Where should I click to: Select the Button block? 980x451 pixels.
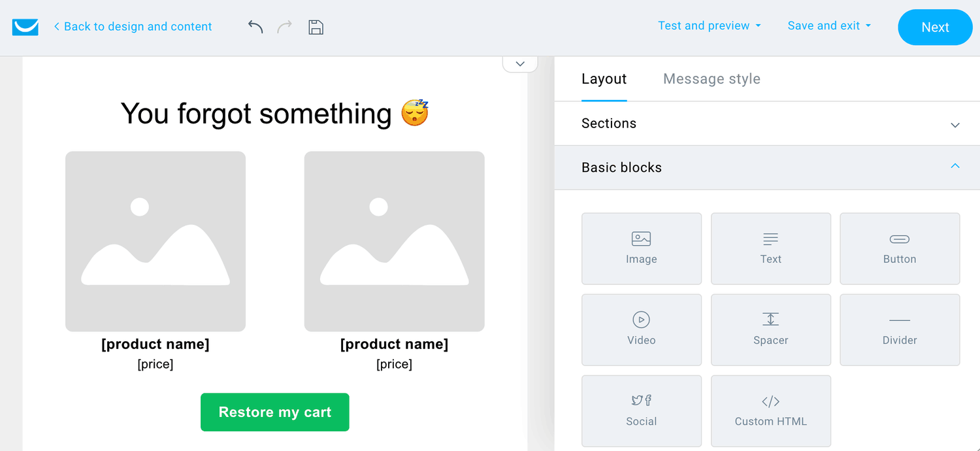(900, 248)
